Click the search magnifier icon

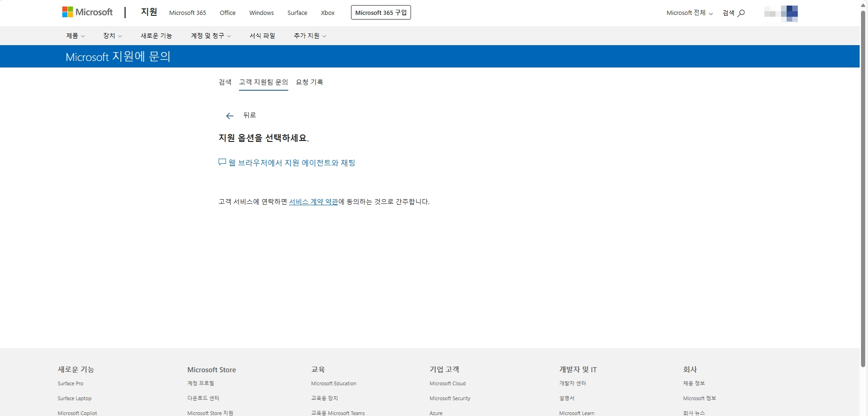[x=741, y=13]
